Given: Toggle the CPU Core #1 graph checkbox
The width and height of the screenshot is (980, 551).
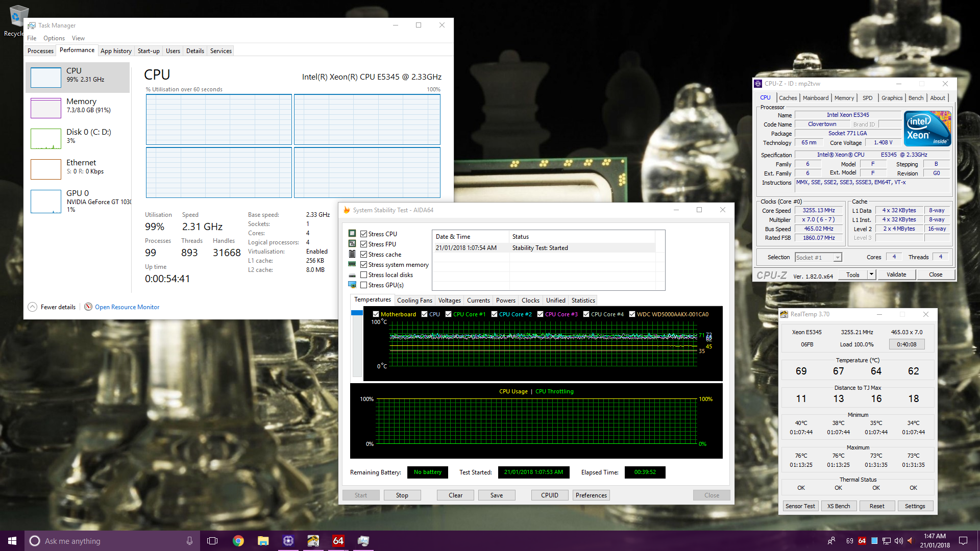Looking at the screenshot, I should (448, 314).
